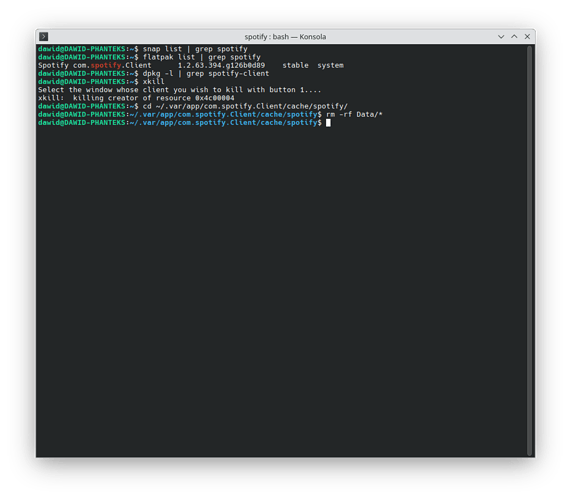Close the Konsola terminal window

pos(527,36)
